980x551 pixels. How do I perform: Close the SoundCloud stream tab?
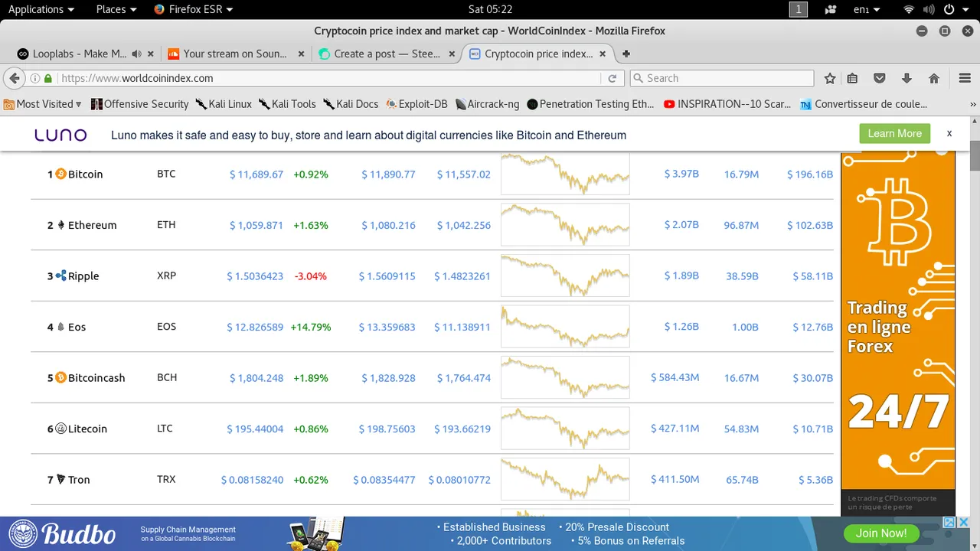[x=301, y=54]
